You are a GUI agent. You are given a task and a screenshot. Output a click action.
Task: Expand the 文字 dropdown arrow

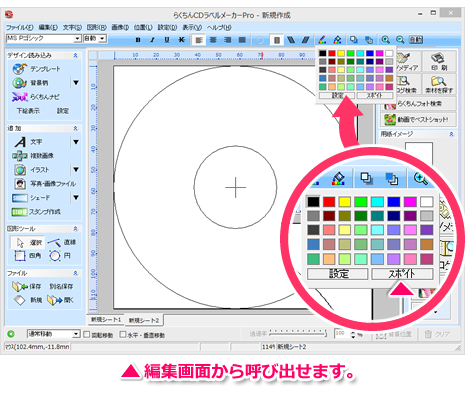76,142
